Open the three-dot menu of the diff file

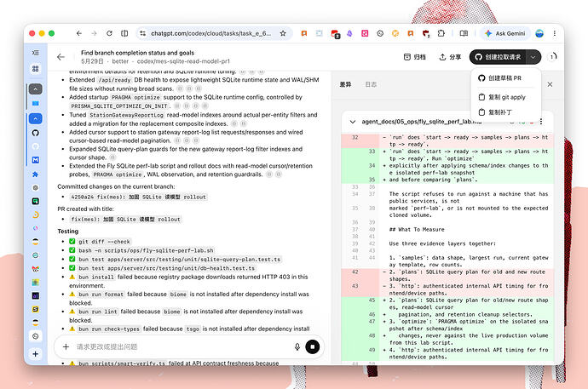(541, 122)
